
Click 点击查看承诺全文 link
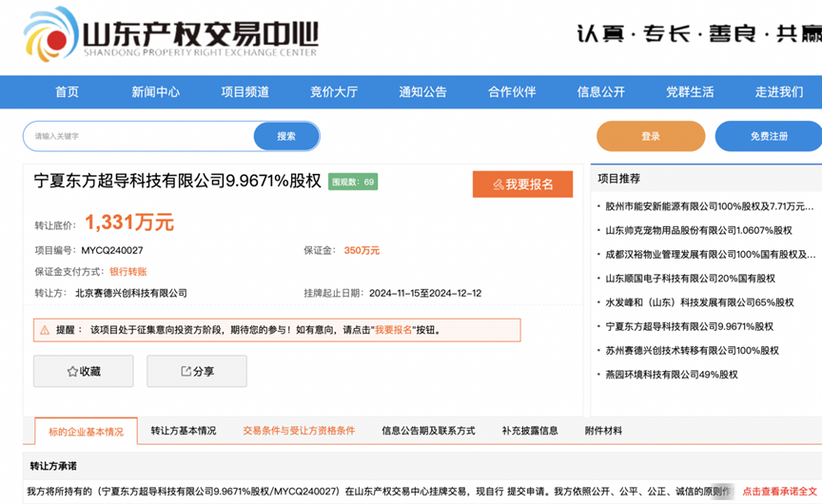pos(779,492)
